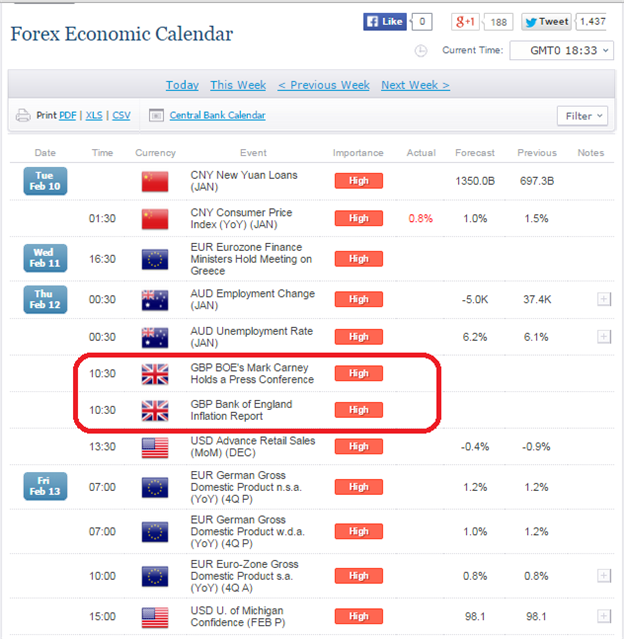Expand notes for Euro-Zone GDP row
Screen dimensions: 624x639
tap(602, 575)
